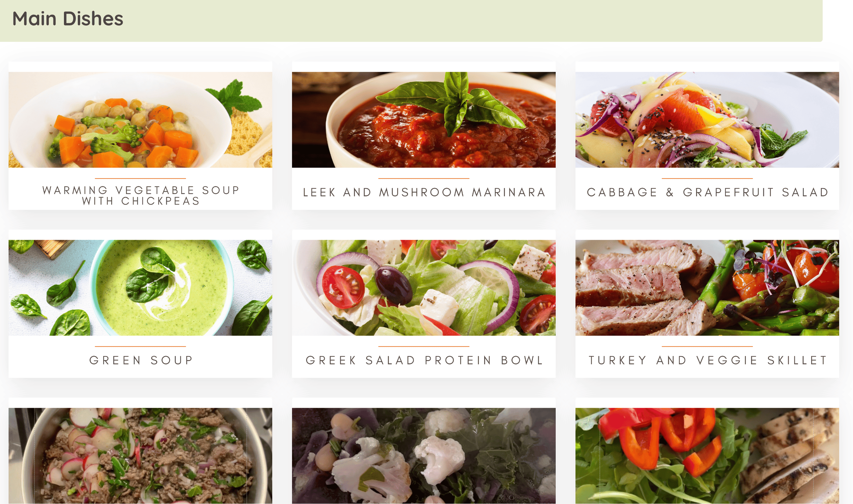This screenshot has width=853, height=504.
Task: Open the Turkey and Veggie Skillet title link
Action: [708, 360]
